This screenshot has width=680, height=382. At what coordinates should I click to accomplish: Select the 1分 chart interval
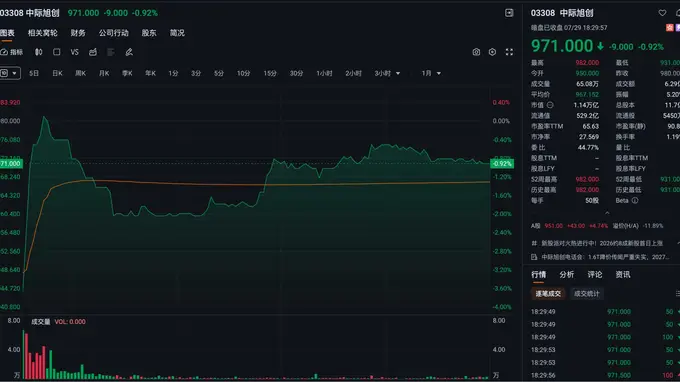pos(173,73)
